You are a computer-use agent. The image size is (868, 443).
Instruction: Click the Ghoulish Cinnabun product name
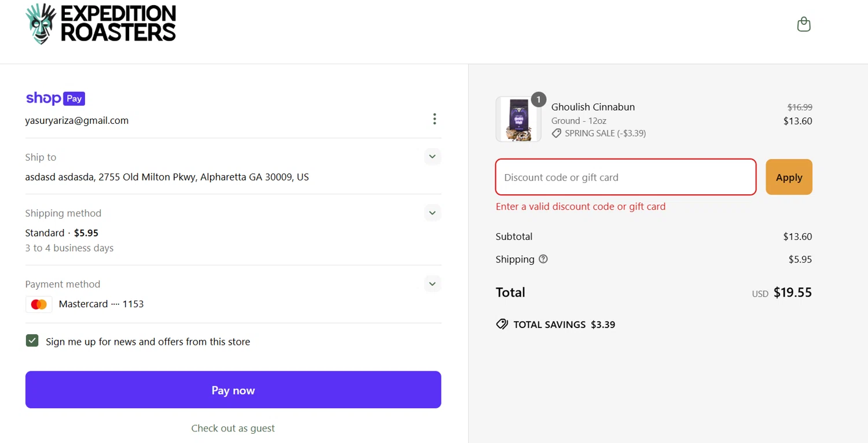click(593, 107)
